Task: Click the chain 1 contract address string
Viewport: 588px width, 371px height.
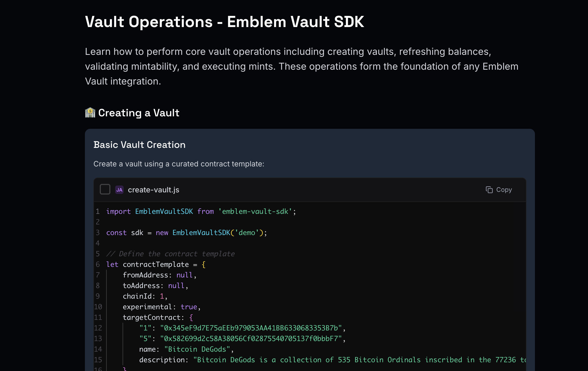Action: click(x=251, y=328)
